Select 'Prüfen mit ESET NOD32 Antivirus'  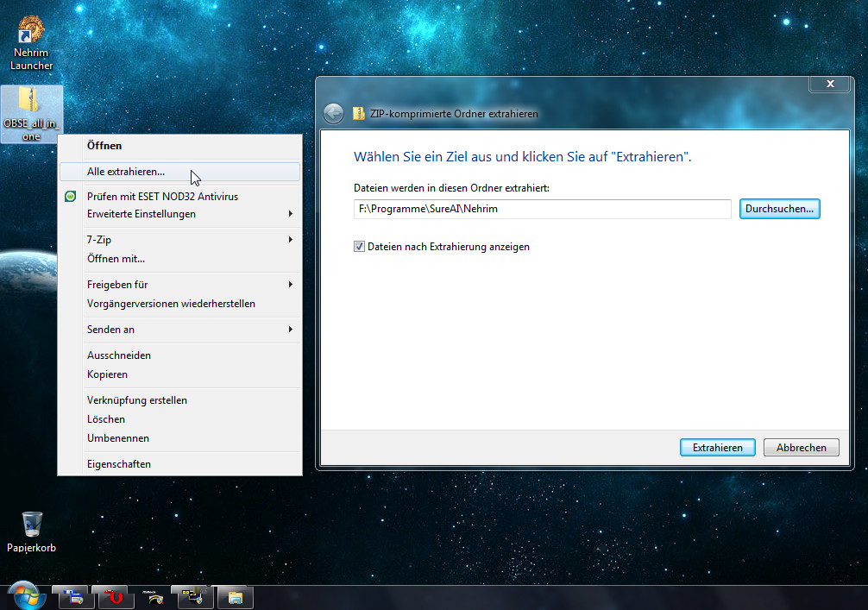162,197
